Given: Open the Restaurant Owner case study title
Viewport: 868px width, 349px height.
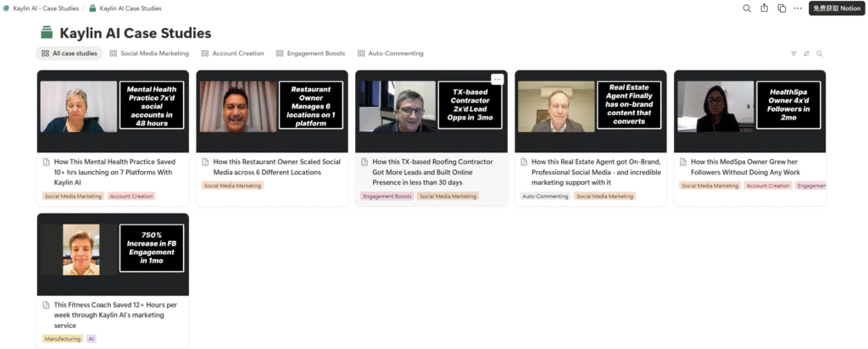Looking at the screenshot, I should pos(271,166).
